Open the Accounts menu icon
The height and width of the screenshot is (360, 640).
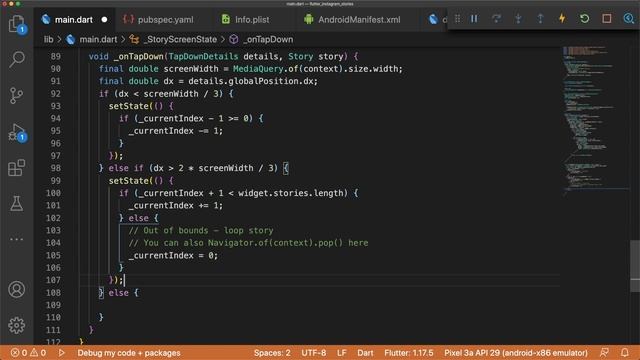point(17,289)
